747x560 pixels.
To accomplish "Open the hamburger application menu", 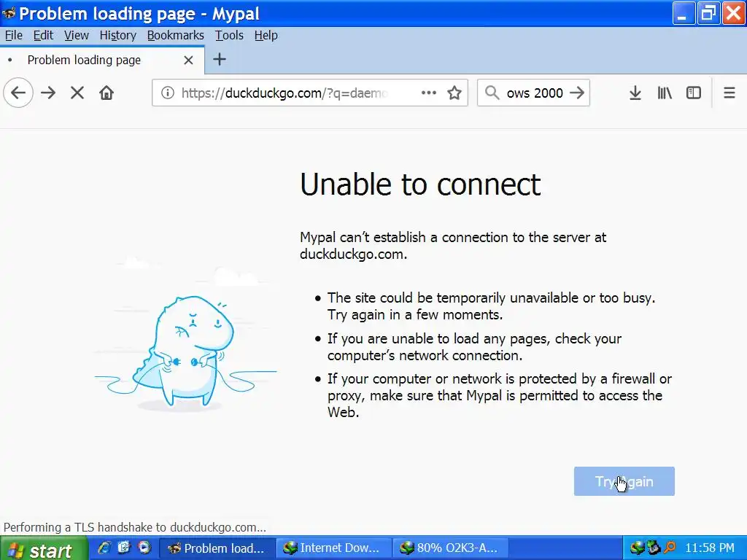I will (x=729, y=93).
